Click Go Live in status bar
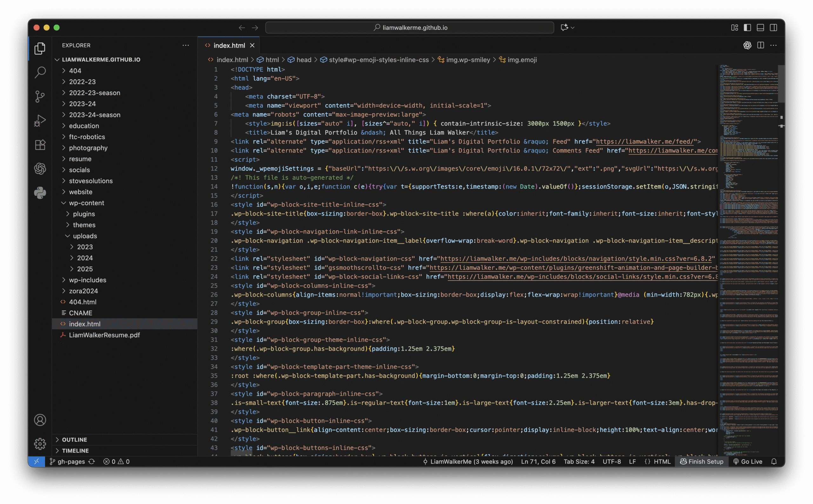 748,461
